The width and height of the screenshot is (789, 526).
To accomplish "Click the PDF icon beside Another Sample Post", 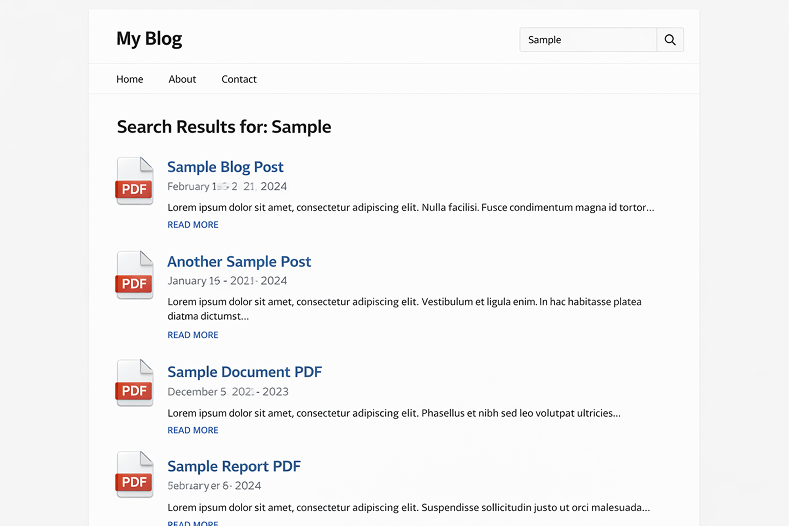I will coord(135,276).
